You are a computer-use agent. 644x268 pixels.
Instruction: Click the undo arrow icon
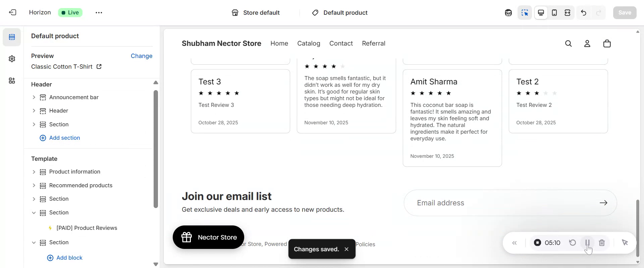(x=584, y=13)
